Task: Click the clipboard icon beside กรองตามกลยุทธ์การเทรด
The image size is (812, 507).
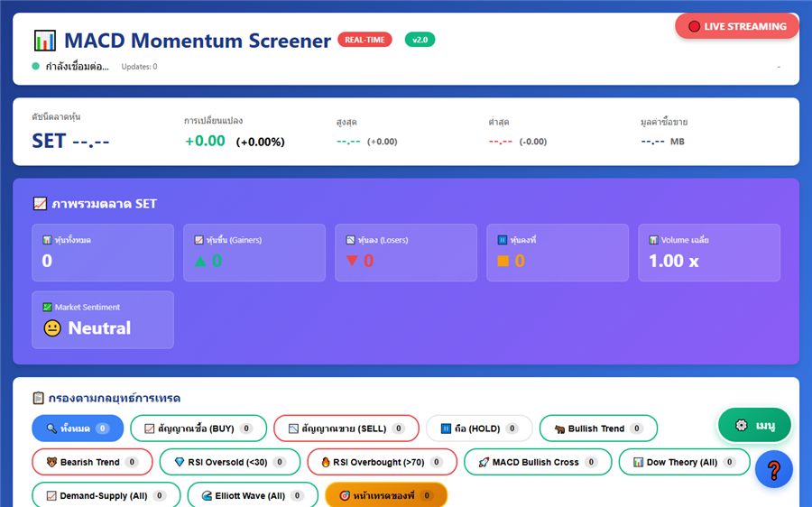Action: pos(38,398)
